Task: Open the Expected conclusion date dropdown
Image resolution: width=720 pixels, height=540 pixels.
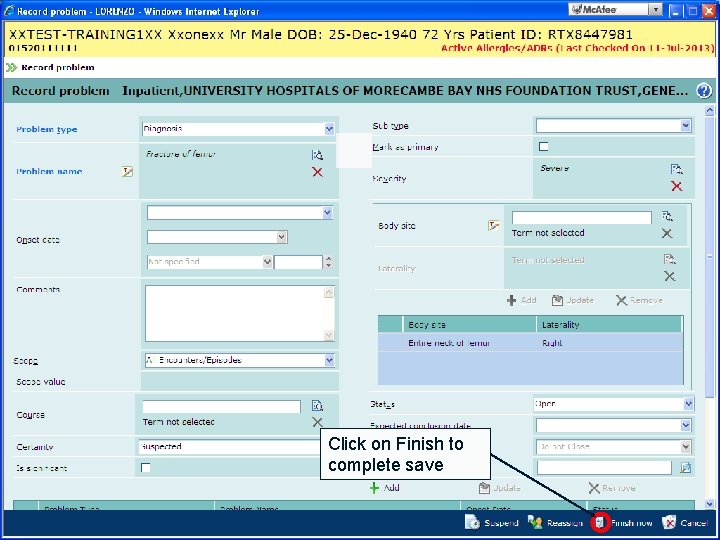Action: [x=686, y=425]
